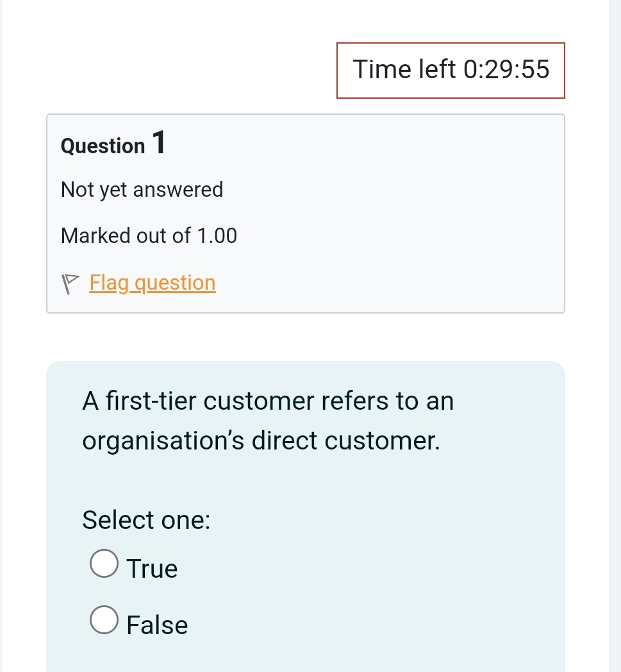Click the Not yet answered status text

coord(142,190)
